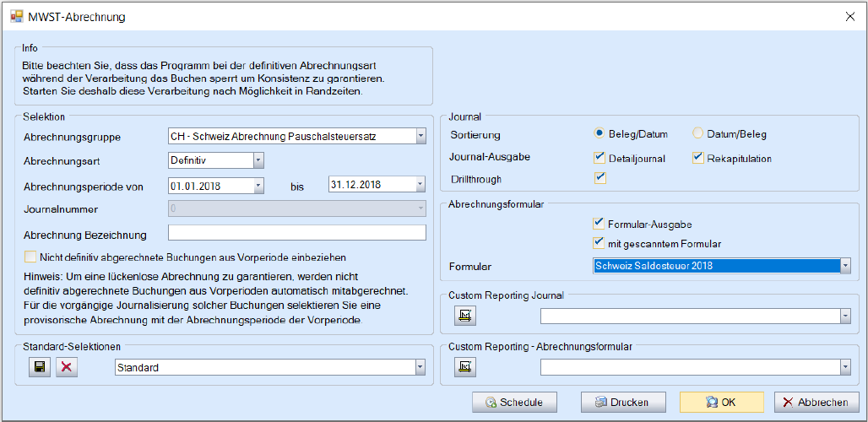Open the Formular dropdown Schweiz Saldosteuer 2018
868x422 pixels.
(x=845, y=266)
